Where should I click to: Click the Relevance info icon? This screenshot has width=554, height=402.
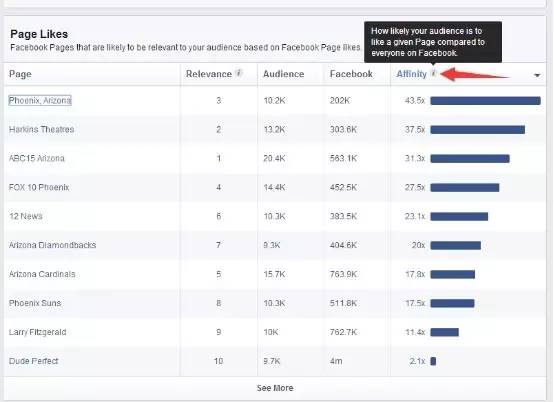click(239, 73)
